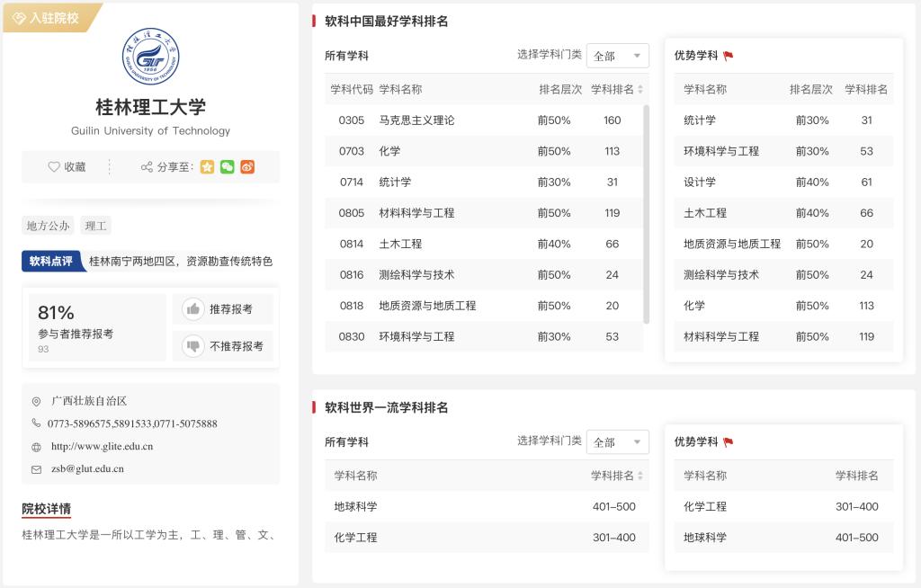Open the 院校详情 section tab
Viewport: 921px width, 588px height.
point(47,510)
